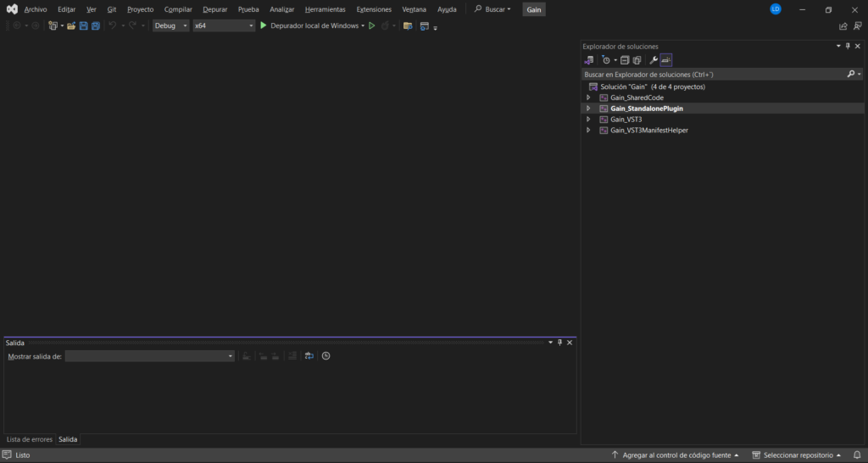Open Properties with the wrench icon
The height and width of the screenshot is (463, 868).
(654, 60)
